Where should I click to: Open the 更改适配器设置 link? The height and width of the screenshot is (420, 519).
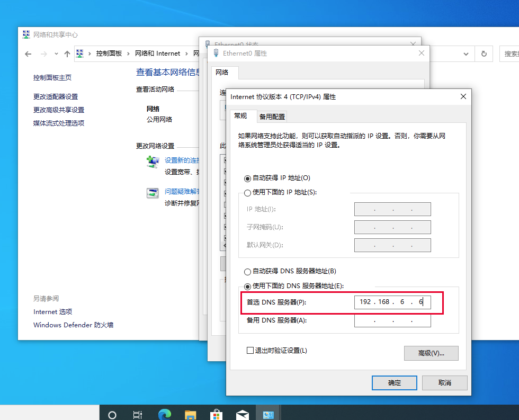56,96
